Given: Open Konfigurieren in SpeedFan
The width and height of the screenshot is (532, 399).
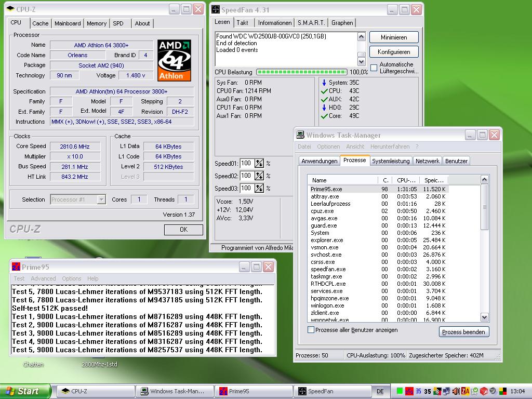Looking at the screenshot, I should [394, 52].
